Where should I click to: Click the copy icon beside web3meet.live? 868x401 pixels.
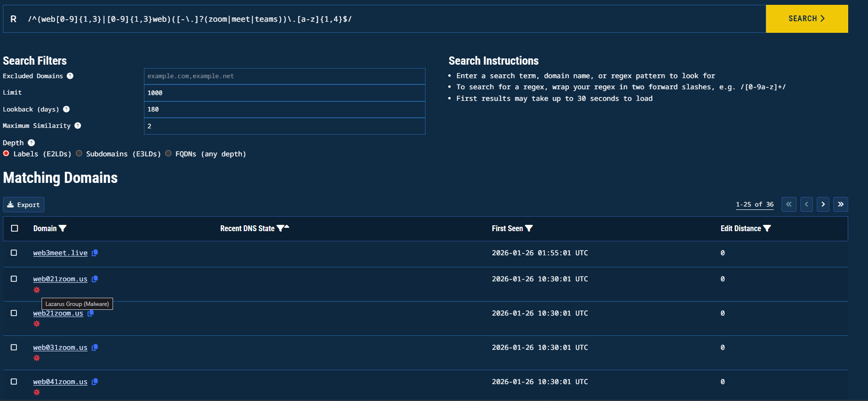tap(95, 253)
